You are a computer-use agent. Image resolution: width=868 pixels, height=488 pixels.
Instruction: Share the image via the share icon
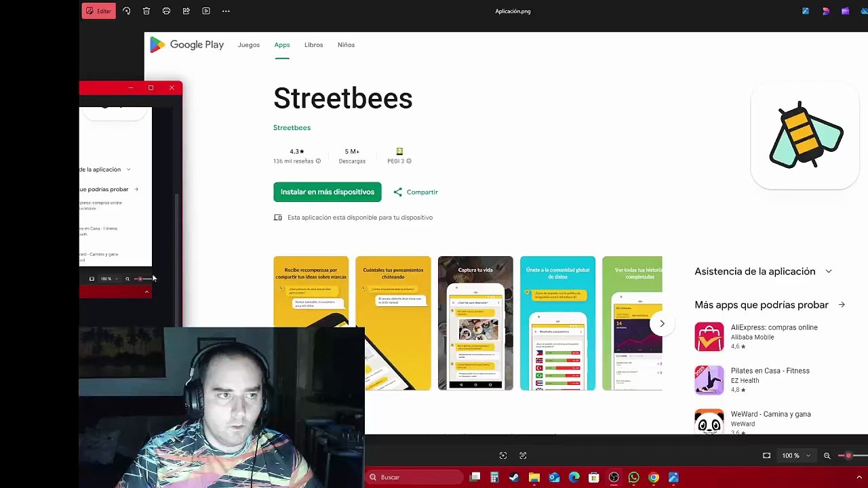pyautogui.click(x=186, y=11)
